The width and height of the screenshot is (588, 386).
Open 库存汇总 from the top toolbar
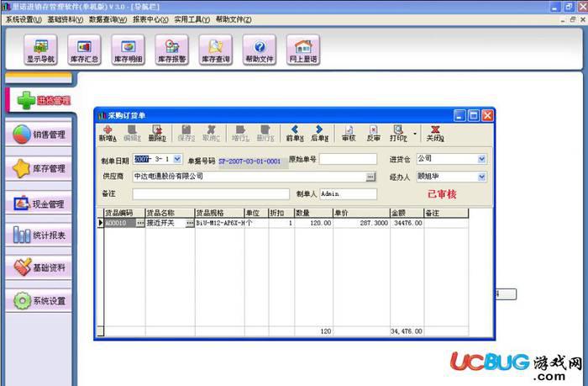(84, 50)
